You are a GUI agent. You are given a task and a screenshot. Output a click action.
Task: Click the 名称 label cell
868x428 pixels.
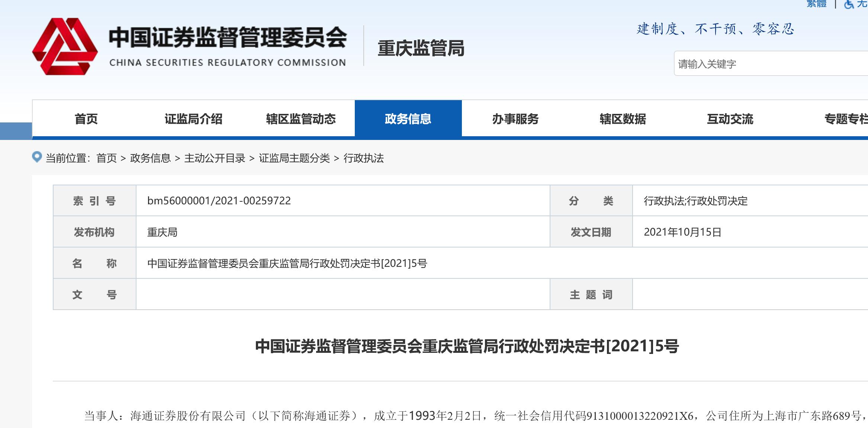pos(94,263)
